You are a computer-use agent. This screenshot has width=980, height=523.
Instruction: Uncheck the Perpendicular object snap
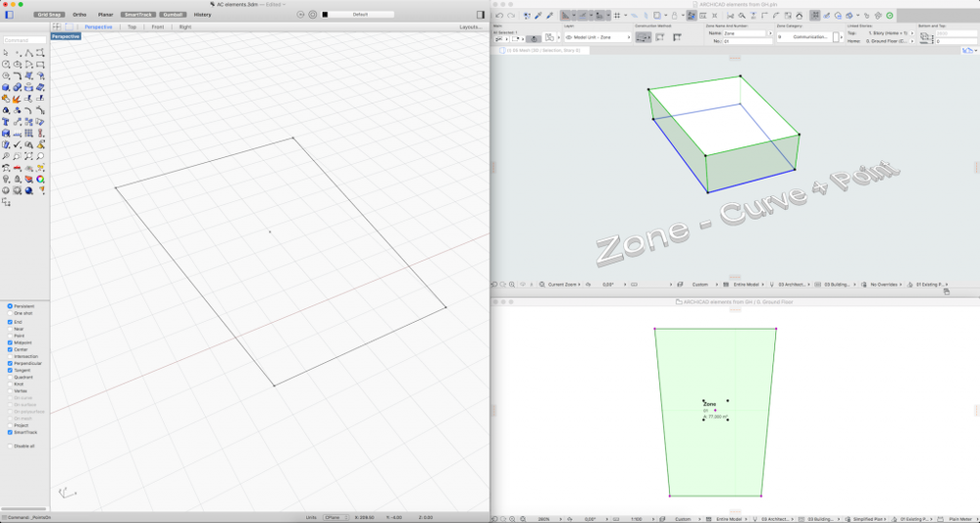pyautogui.click(x=10, y=363)
